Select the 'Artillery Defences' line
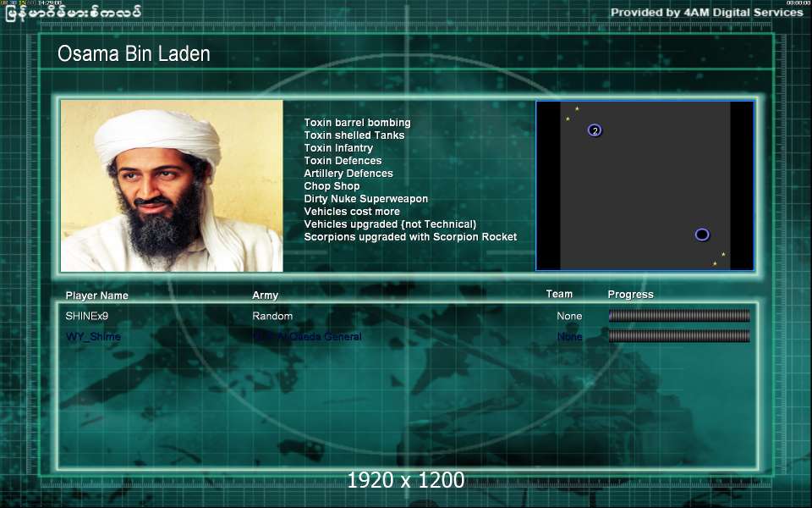The image size is (812, 508). point(348,174)
